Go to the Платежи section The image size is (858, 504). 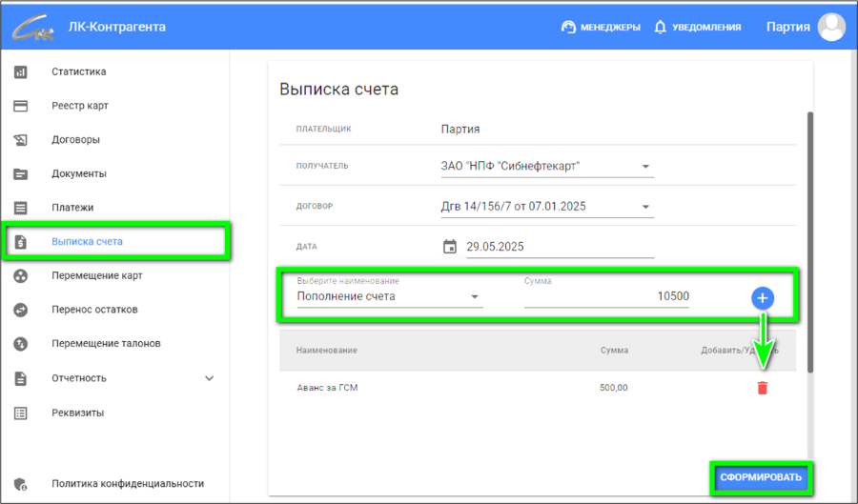[x=72, y=208]
